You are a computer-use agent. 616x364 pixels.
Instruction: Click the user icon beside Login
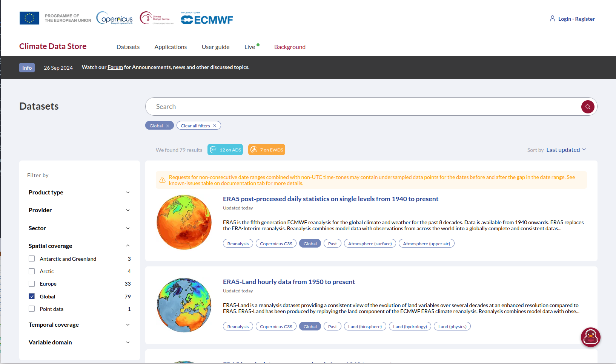[552, 18]
